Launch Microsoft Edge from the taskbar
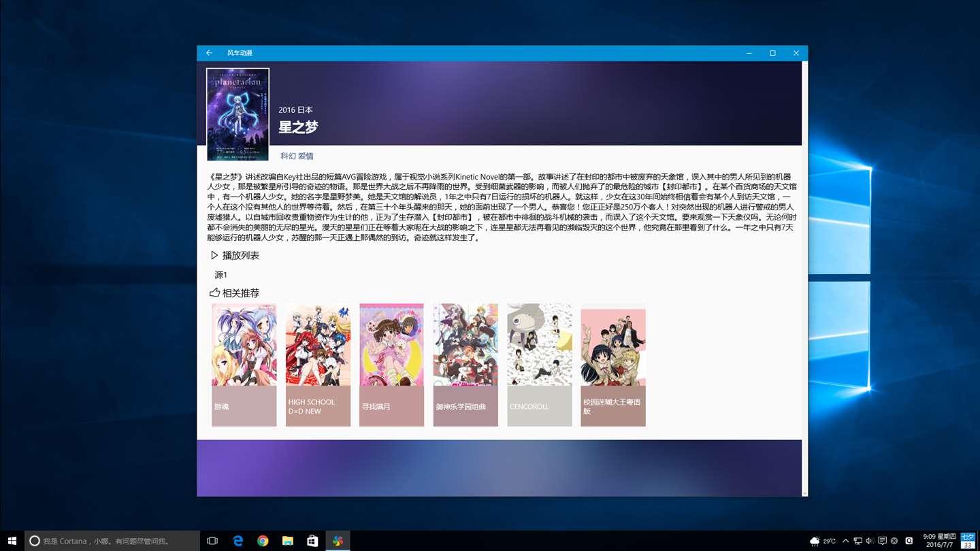980x551 pixels. pyautogui.click(x=238, y=541)
